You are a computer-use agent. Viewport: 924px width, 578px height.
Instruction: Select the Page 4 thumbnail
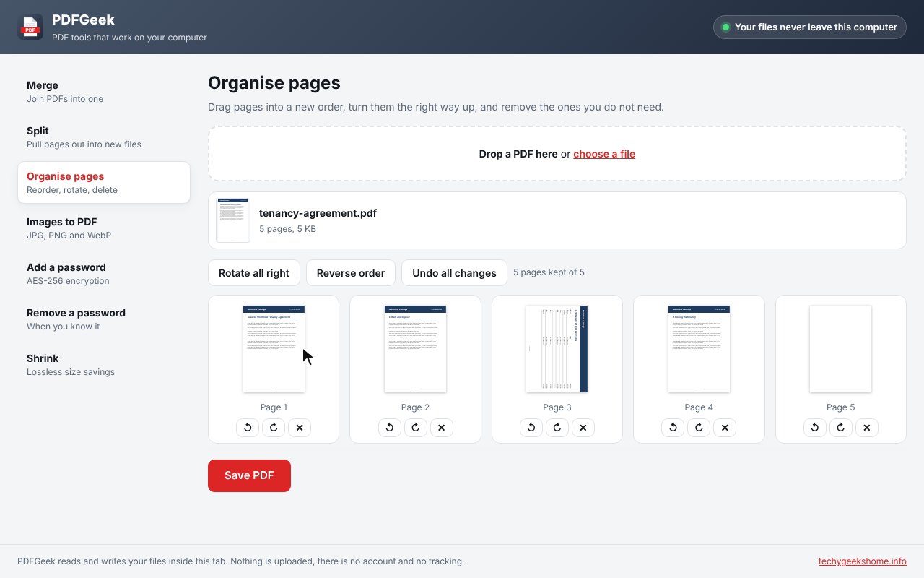pos(699,349)
